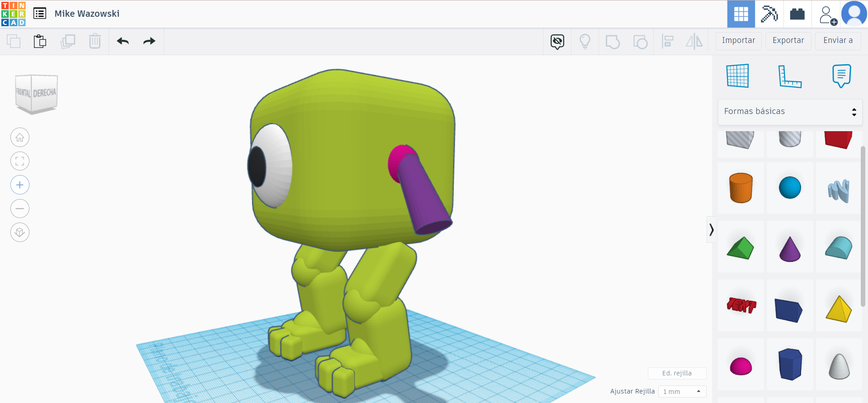Click the Group shapes icon

click(x=613, y=42)
